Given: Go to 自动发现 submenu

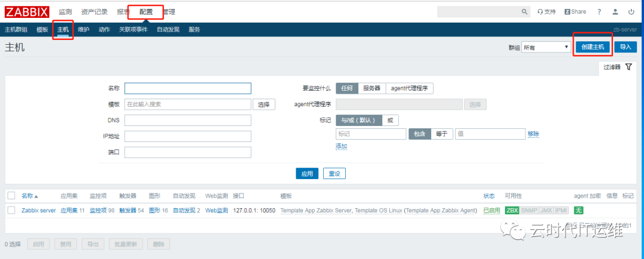Looking at the screenshot, I should tap(168, 30).
